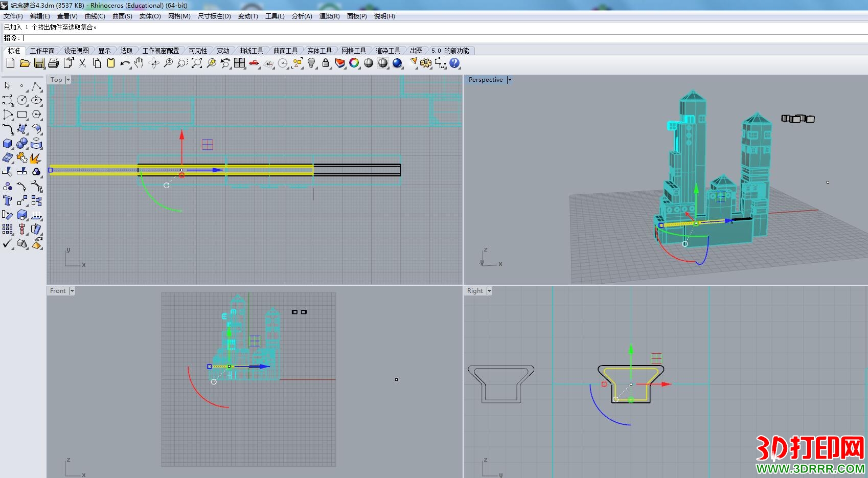
Task: Click the Copy to clipboard icon
Action: coord(97,63)
